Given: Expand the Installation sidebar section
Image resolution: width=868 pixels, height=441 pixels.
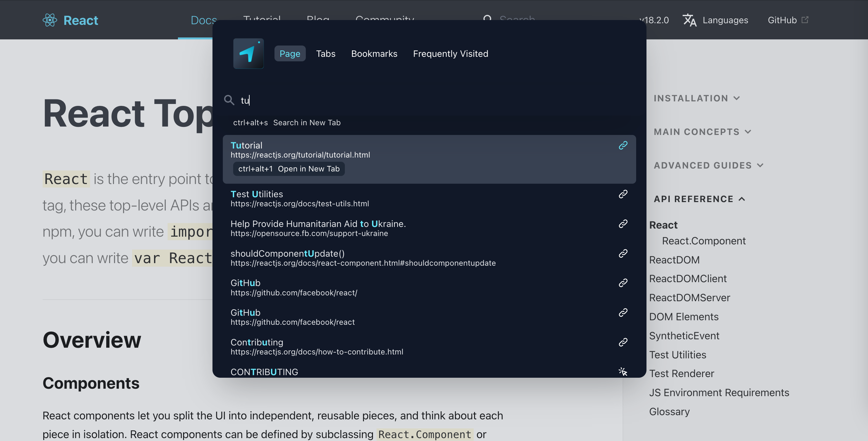Looking at the screenshot, I should pyautogui.click(x=697, y=98).
